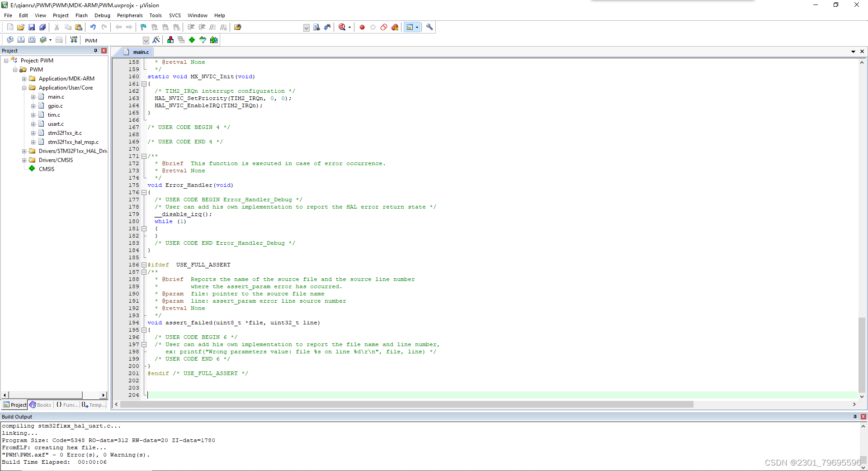Open the SVCS menu
Screen dimensions: 868x471
(175, 15)
